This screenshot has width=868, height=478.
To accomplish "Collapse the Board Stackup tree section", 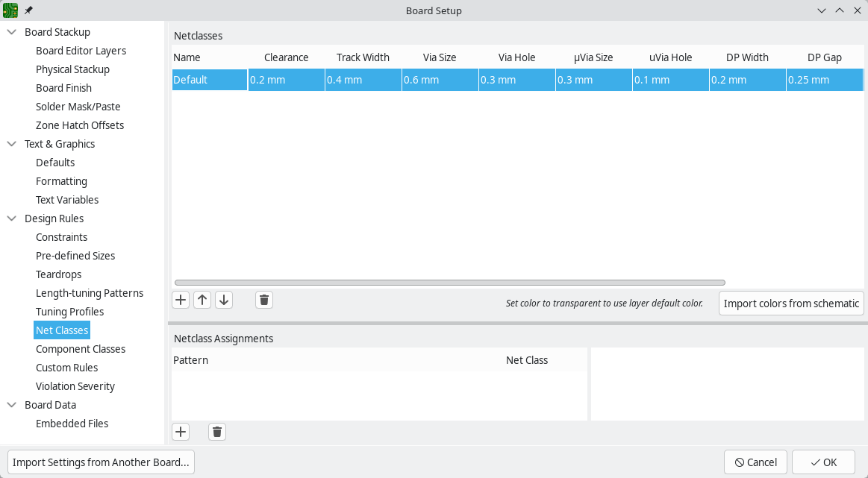I will (12, 32).
